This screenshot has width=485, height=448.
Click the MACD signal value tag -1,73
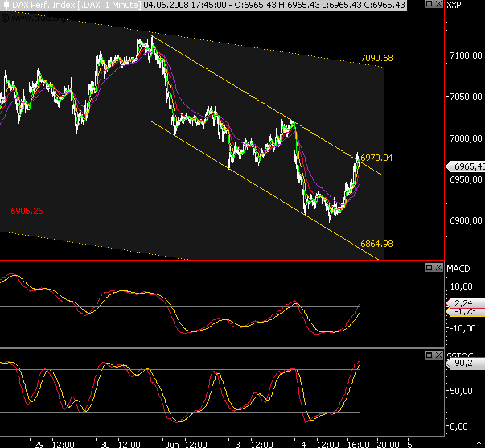tap(466, 312)
